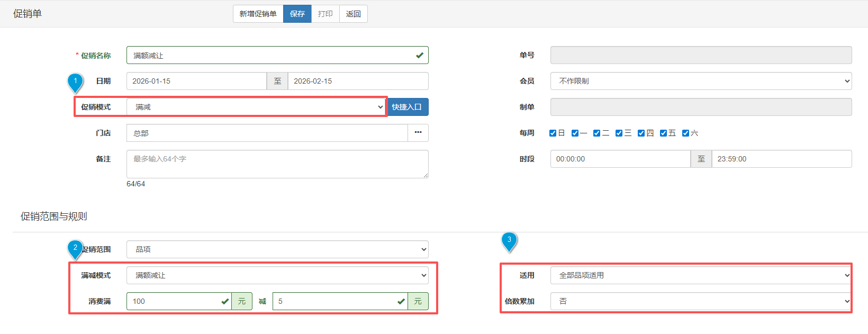Open the 倍数累加 dropdown showing 否

701,301
